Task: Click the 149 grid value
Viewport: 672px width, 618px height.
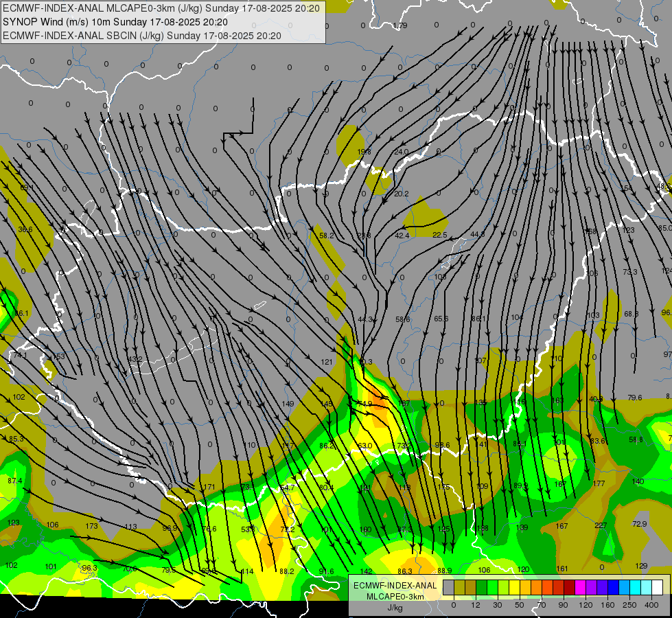Action: (288, 404)
